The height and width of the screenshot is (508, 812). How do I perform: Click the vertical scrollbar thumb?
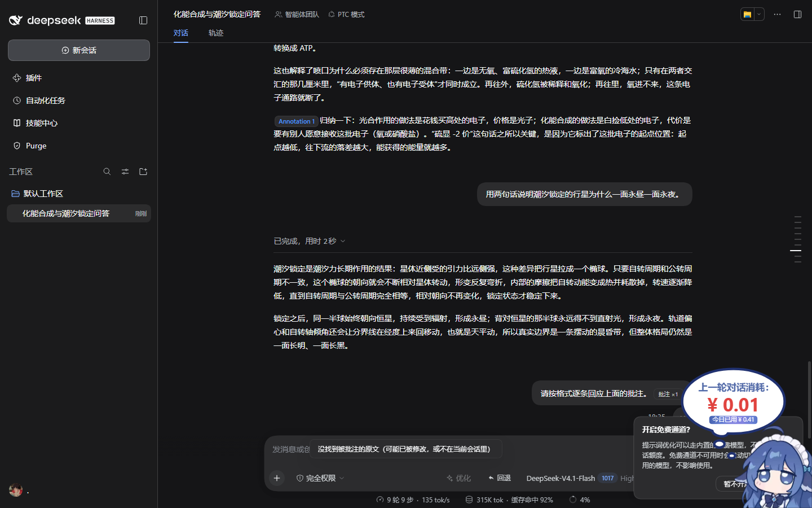pyautogui.click(x=809, y=400)
